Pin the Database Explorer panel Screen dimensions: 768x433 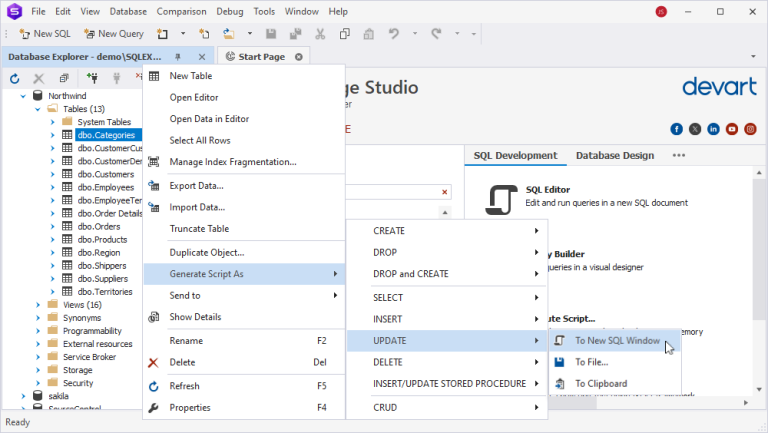pos(178,57)
